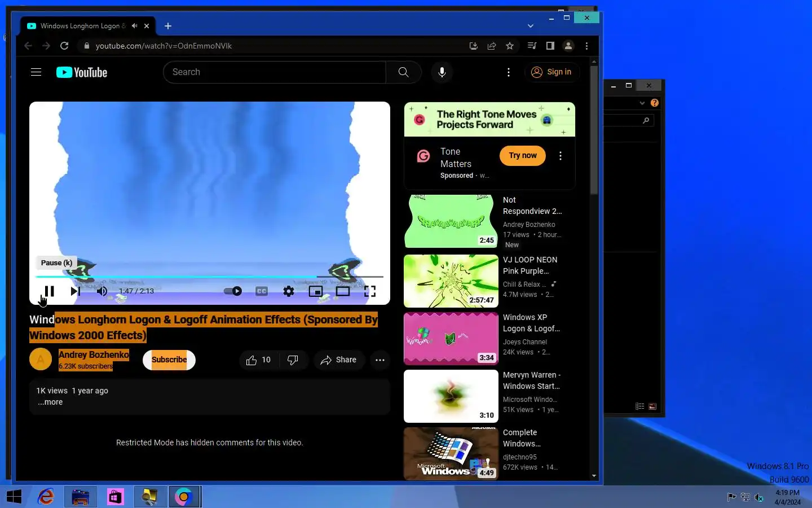Close the Windows Longhorn Logon tab
The image size is (812, 508).
147,26
